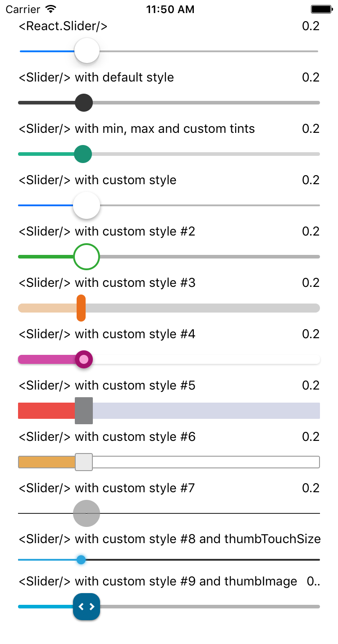The image size is (338, 644).
Task: Click the red filled track of slider #5
Action: 45,410
